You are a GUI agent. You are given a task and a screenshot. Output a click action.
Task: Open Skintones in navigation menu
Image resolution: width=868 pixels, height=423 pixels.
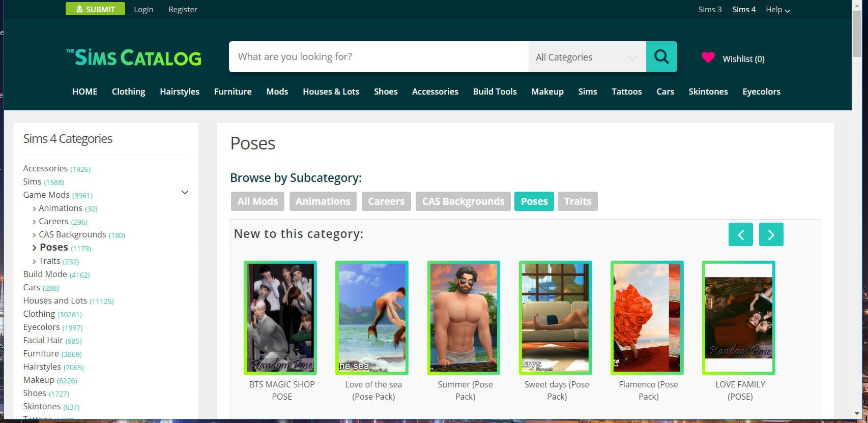(x=708, y=92)
